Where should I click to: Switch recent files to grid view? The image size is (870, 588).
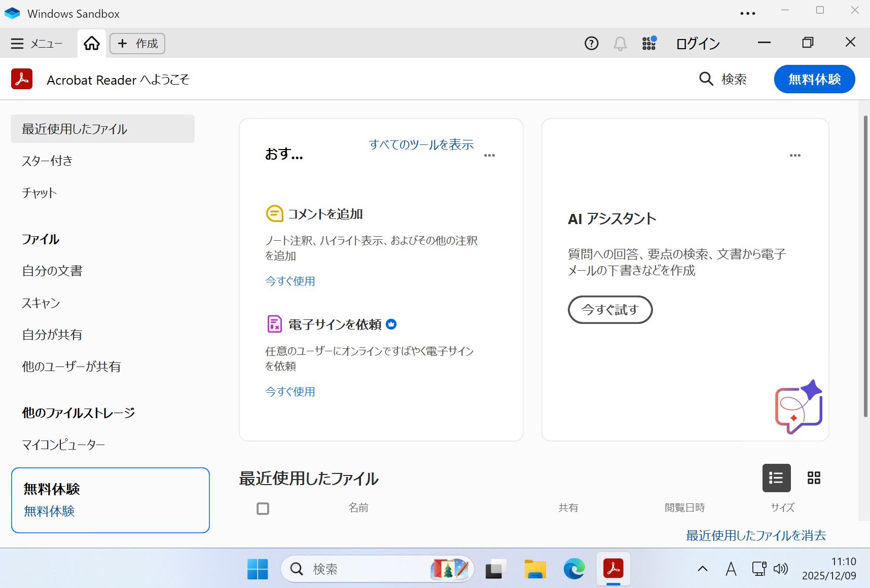coord(813,478)
